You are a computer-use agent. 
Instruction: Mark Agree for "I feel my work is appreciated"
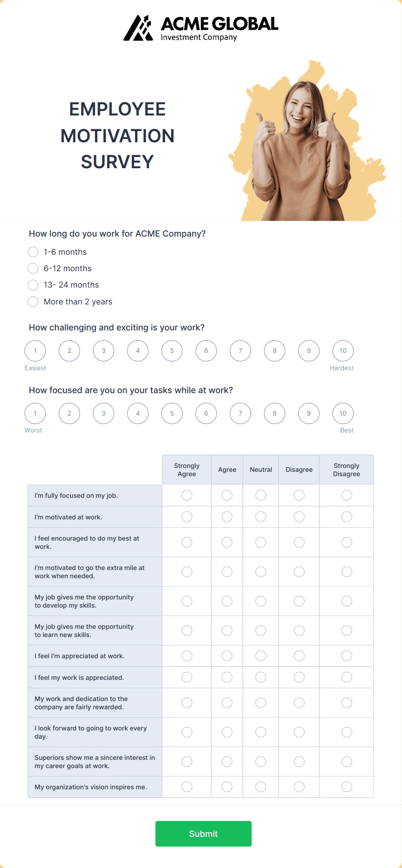[227, 677]
